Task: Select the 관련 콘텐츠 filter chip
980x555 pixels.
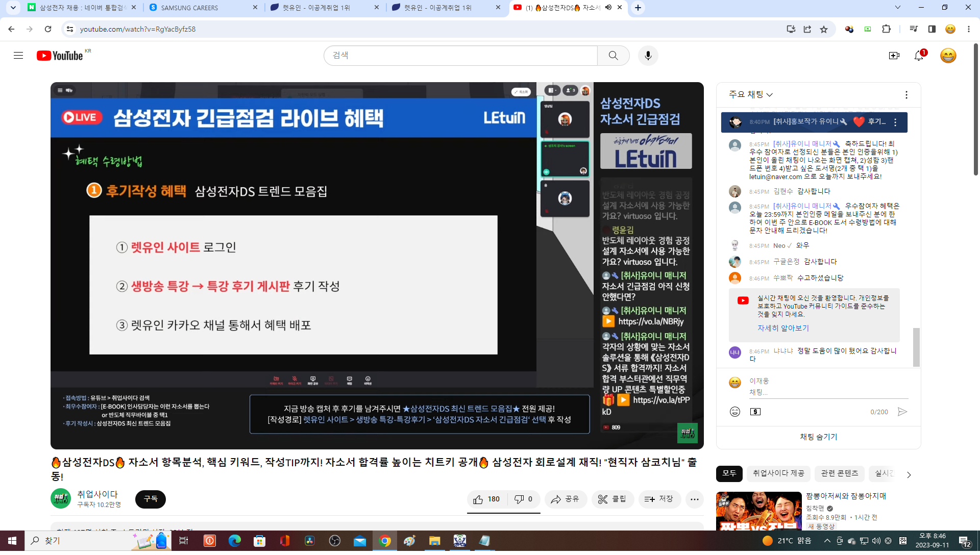Action: [840, 474]
